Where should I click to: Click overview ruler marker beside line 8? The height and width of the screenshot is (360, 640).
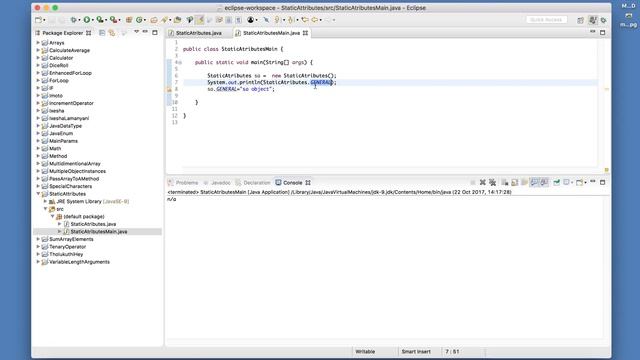[x=607, y=89]
